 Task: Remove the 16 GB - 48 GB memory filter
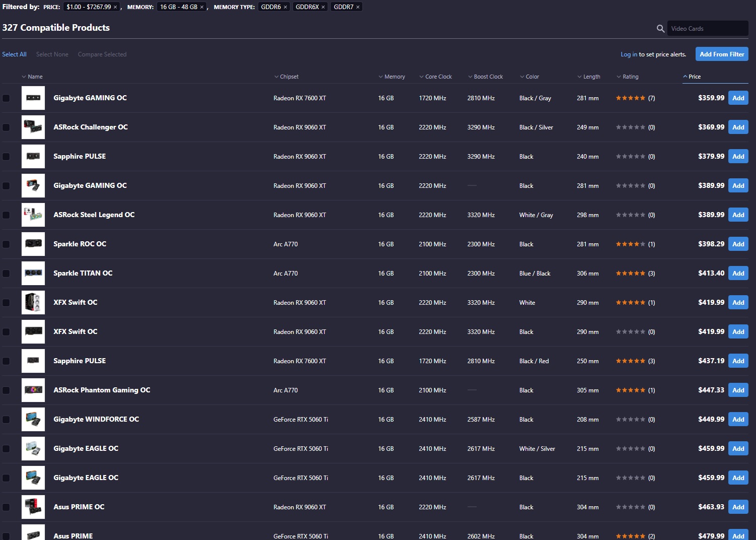pos(202,7)
